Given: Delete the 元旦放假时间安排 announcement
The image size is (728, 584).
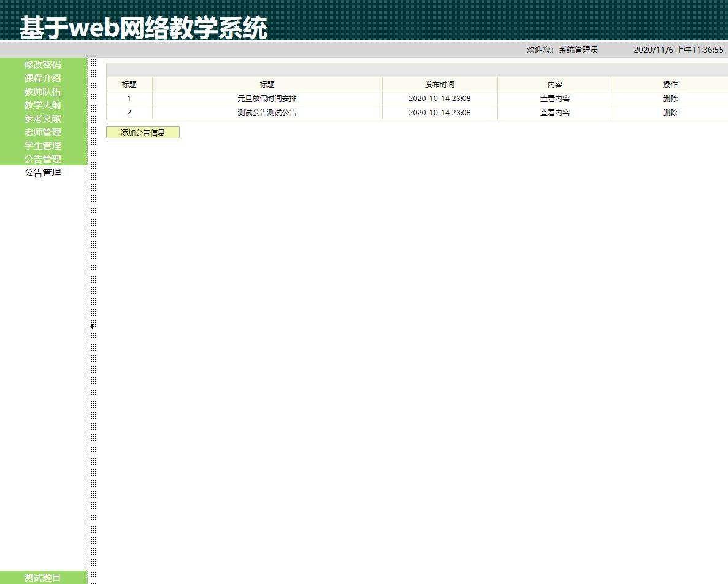Looking at the screenshot, I should click(670, 97).
